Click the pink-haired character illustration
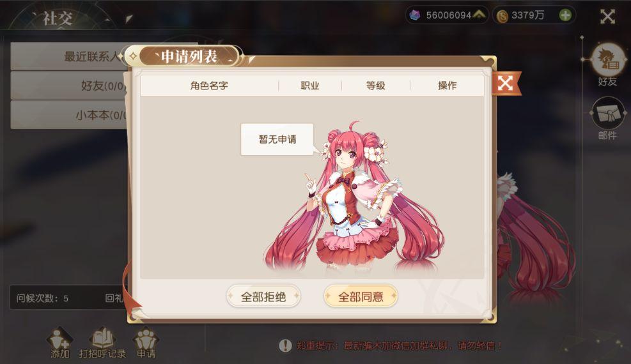 [x=354, y=197]
